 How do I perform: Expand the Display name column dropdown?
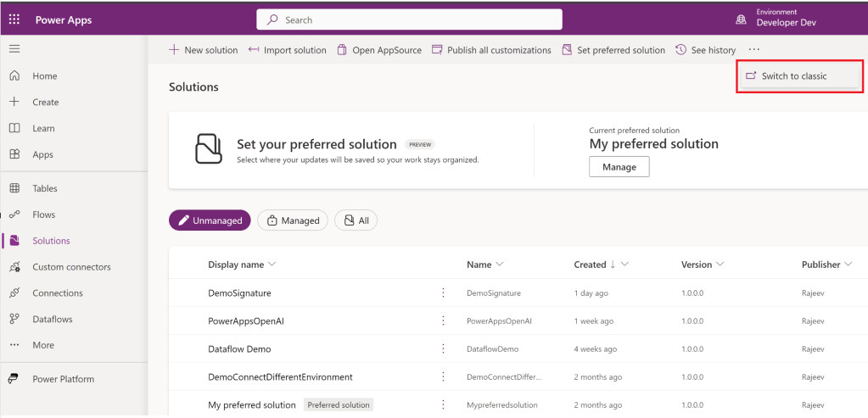tap(272, 265)
